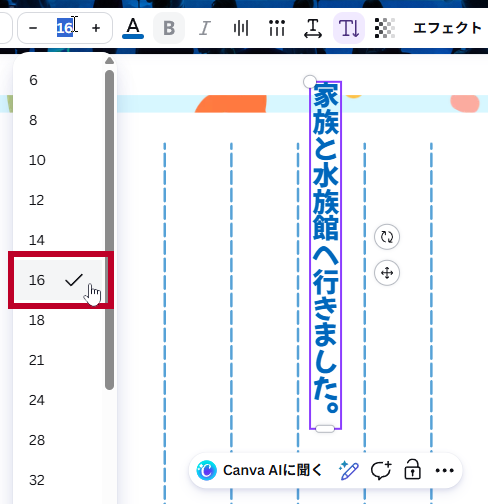Click the font size list scrollbar thumb
The height and width of the screenshot is (504, 488).
[109, 230]
